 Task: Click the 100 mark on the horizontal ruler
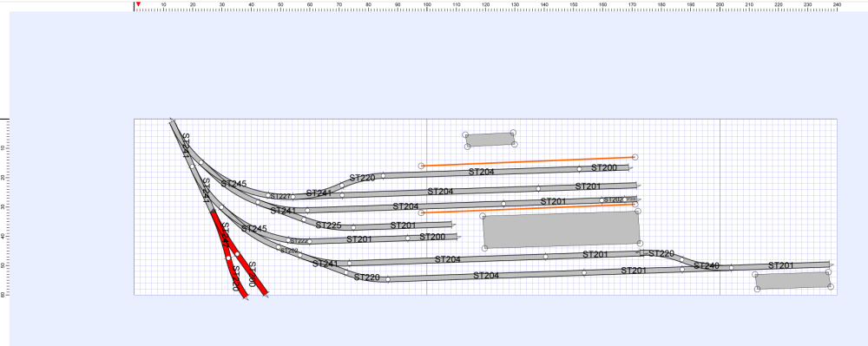[427, 4]
